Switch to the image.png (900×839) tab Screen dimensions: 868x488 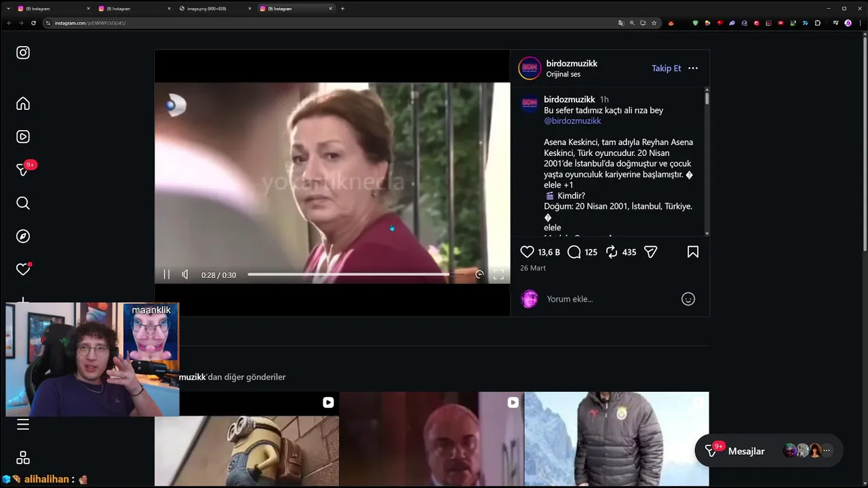[216, 9]
